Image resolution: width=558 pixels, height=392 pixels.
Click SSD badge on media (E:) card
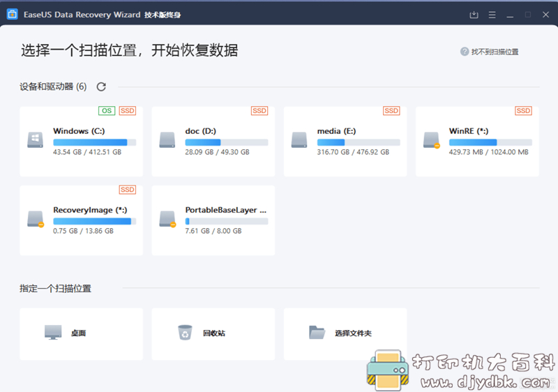(x=391, y=111)
